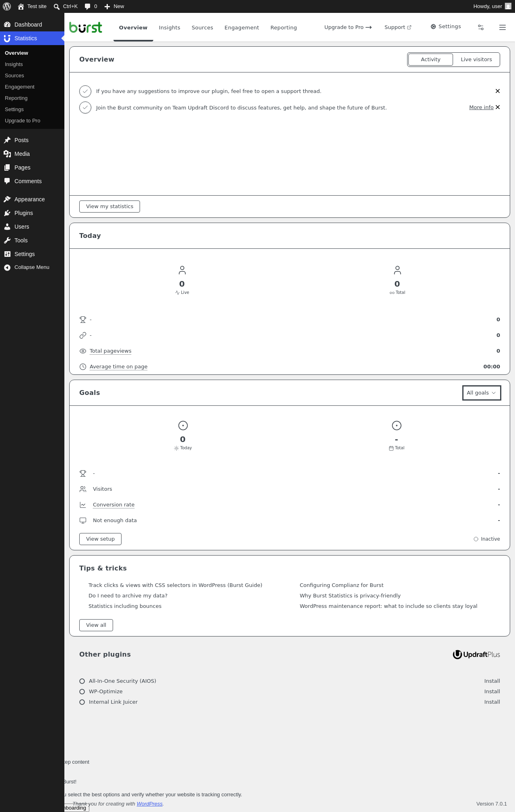Viewport: 515px width, 812px height.
Task: Install All-In-One Security (AIOS) plugin
Action: pyautogui.click(x=492, y=681)
